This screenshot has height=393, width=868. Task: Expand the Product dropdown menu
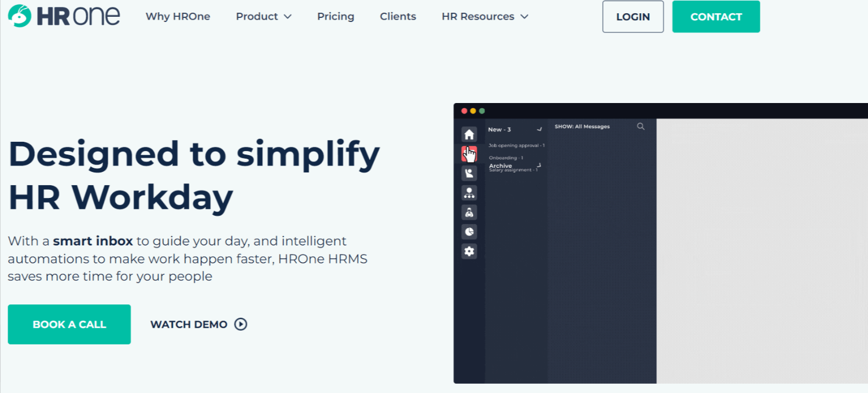click(x=263, y=16)
